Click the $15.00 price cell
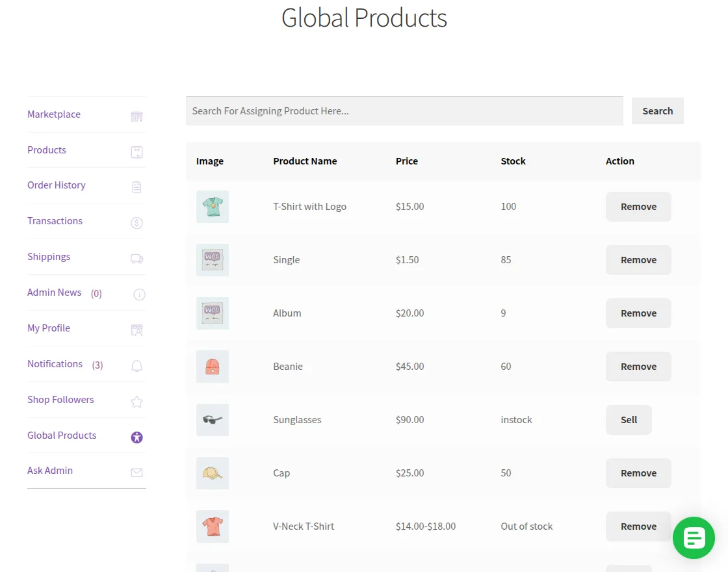 click(410, 207)
